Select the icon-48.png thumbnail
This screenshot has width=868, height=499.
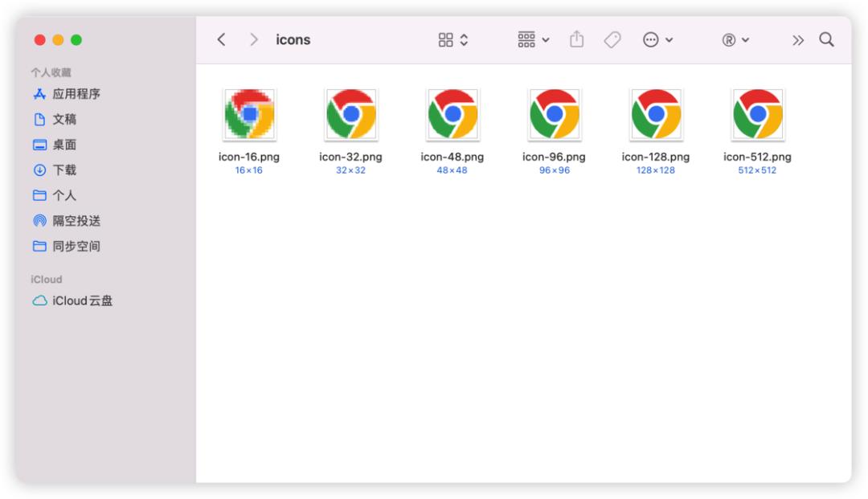[452, 114]
